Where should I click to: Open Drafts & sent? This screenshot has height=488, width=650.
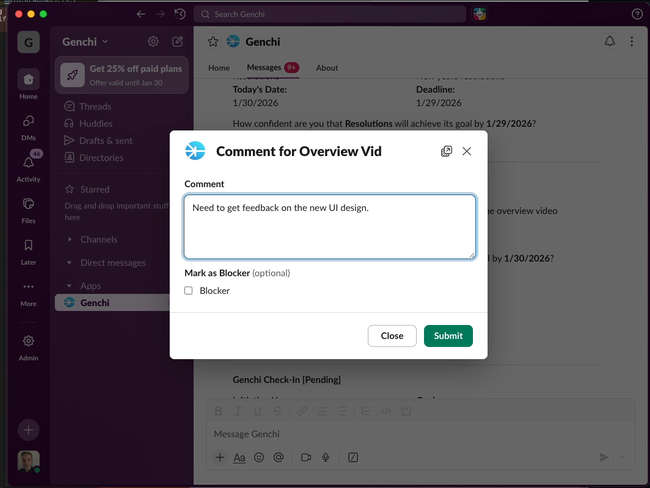click(x=98, y=141)
